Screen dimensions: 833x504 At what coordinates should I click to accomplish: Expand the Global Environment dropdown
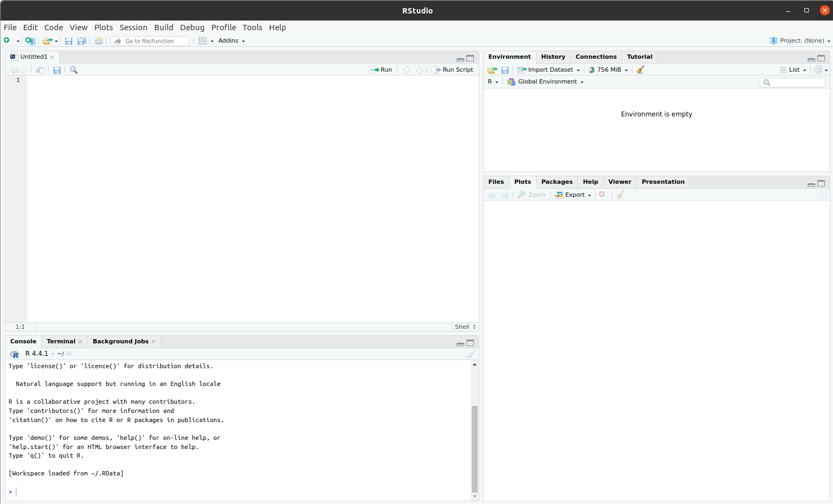546,82
